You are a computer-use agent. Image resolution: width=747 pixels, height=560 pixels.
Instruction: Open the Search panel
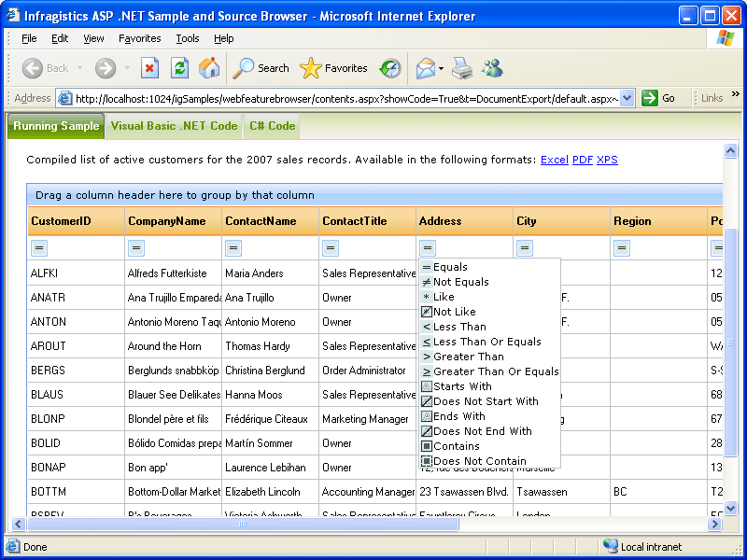tap(261, 67)
